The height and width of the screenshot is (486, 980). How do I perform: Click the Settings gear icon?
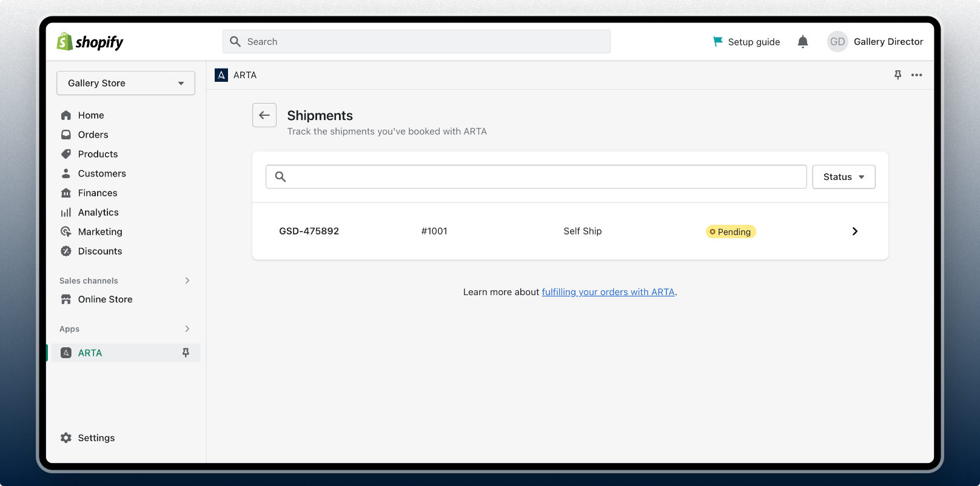[66, 438]
